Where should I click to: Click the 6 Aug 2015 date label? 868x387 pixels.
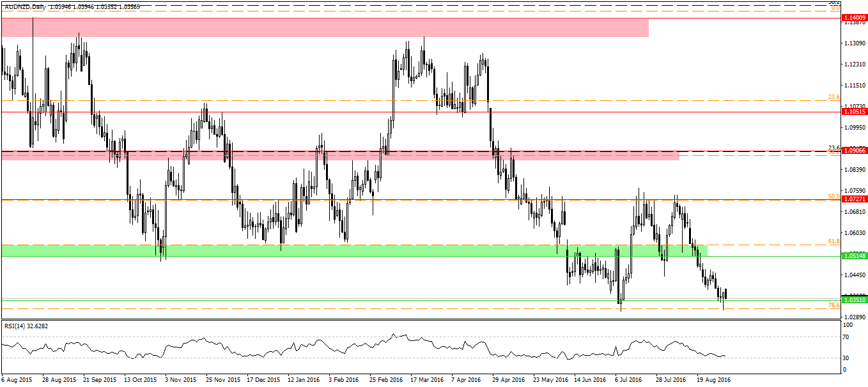(17, 379)
